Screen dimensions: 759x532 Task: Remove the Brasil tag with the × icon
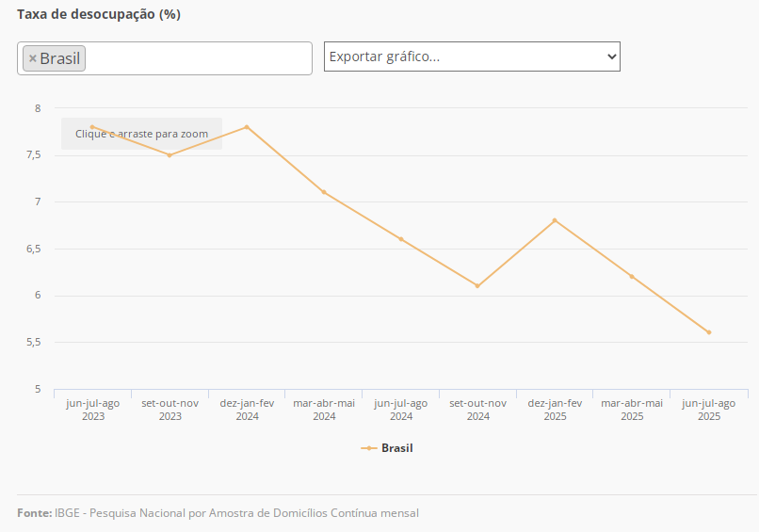pyautogui.click(x=33, y=58)
